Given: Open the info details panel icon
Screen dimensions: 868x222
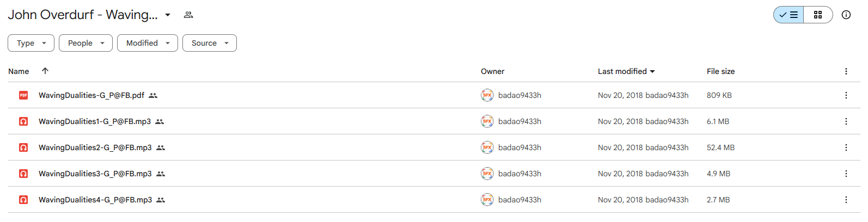Looking at the screenshot, I should (846, 15).
